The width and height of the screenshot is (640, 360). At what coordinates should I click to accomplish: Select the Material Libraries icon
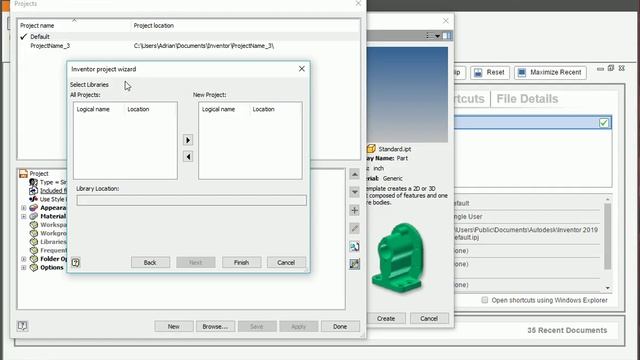pos(33,216)
